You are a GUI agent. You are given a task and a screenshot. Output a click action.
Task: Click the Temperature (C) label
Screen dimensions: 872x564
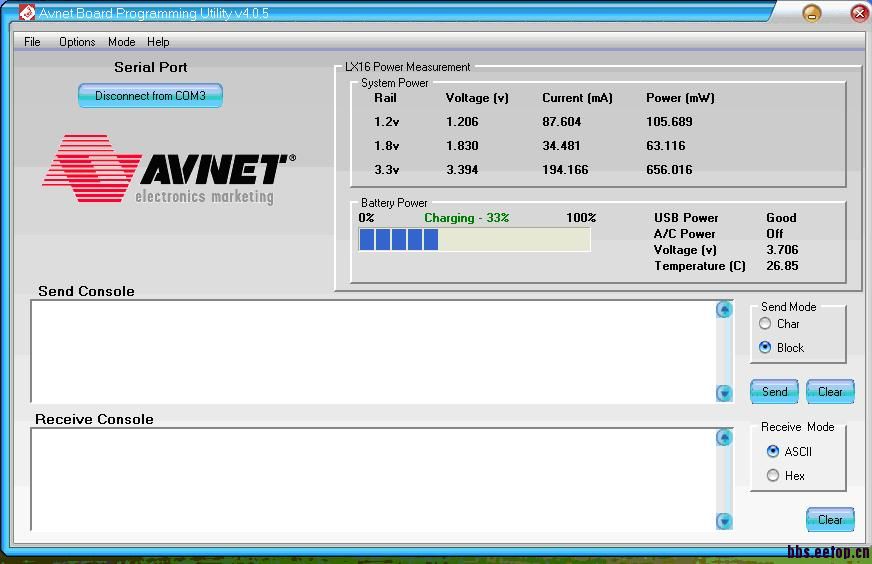click(700, 266)
